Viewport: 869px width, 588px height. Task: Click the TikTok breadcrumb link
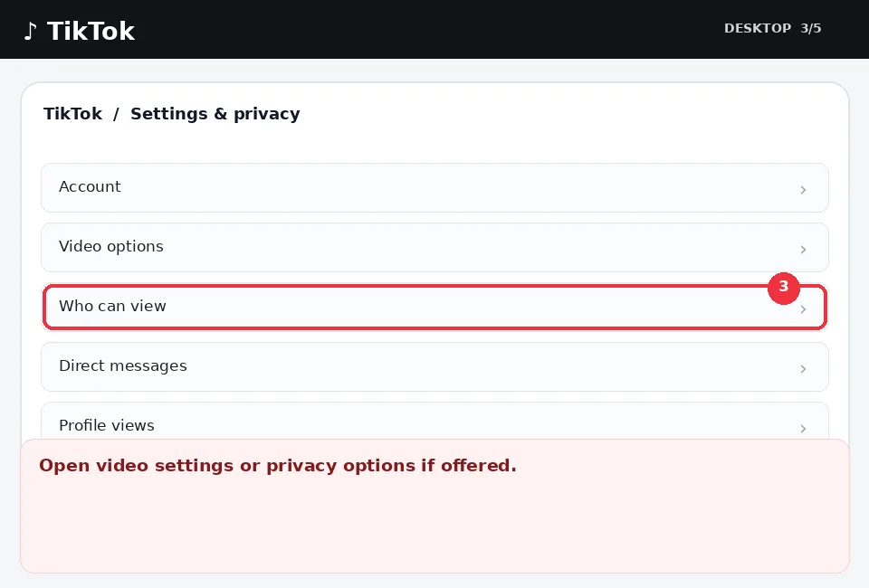[72, 113]
